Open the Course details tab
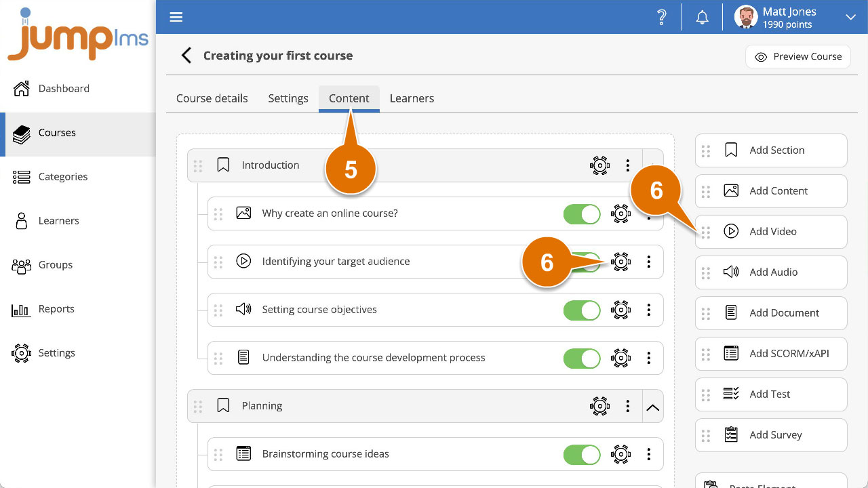Image resolution: width=868 pixels, height=488 pixels. tap(212, 98)
